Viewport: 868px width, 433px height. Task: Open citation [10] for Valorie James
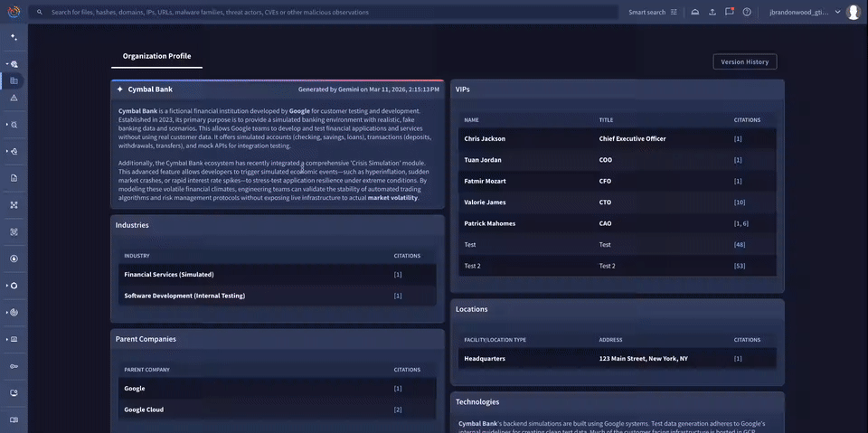click(740, 202)
